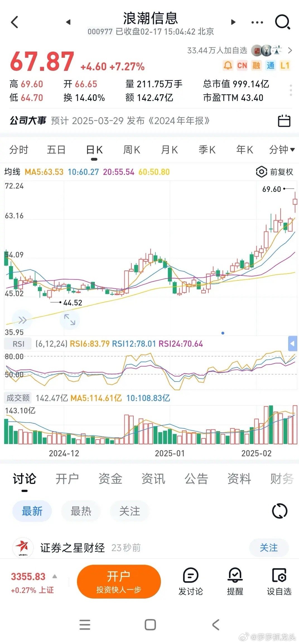Open the 资讯 news tab
299x644 pixels.
[x=153, y=479]
